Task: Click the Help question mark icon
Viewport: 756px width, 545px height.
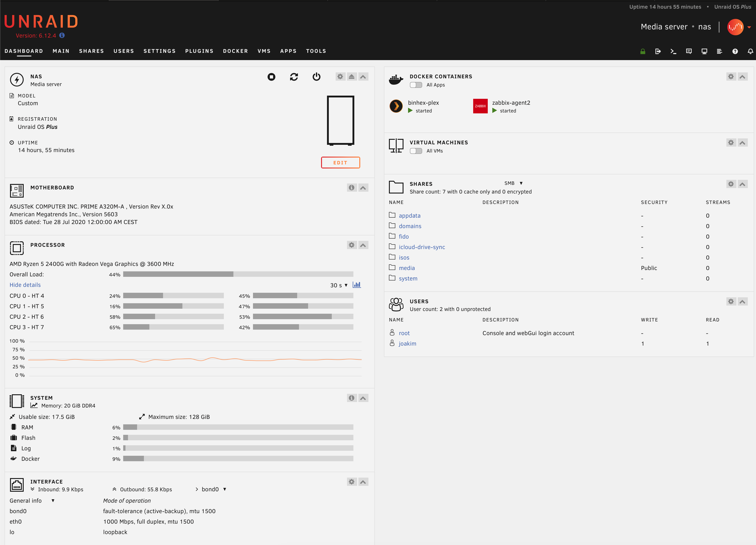Action: pos(735,51)
